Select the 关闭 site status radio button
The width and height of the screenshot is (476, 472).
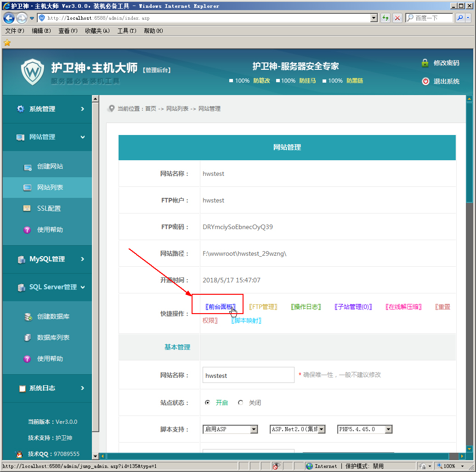pos(241,403)
